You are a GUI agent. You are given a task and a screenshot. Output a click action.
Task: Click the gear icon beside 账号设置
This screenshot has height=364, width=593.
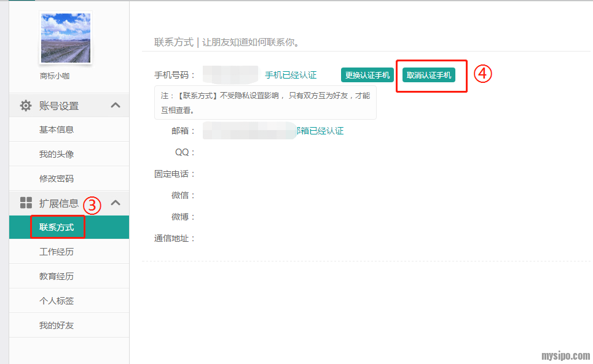(25, 106)
